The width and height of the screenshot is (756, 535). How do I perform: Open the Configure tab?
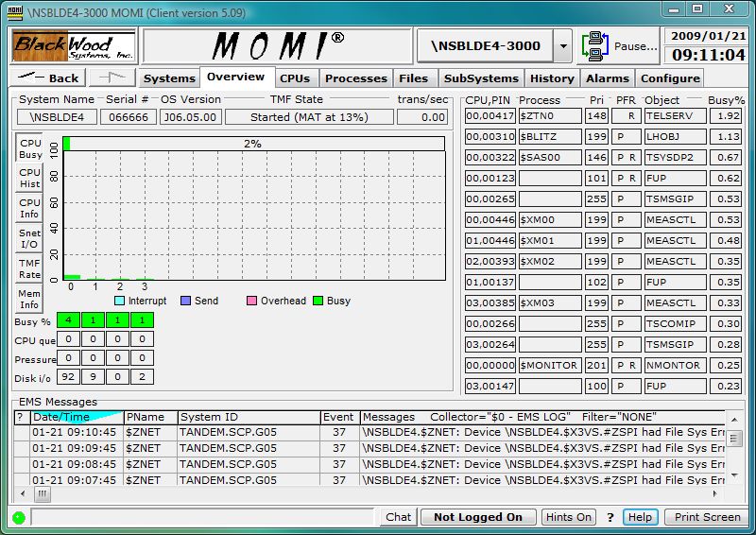(670, 78)
